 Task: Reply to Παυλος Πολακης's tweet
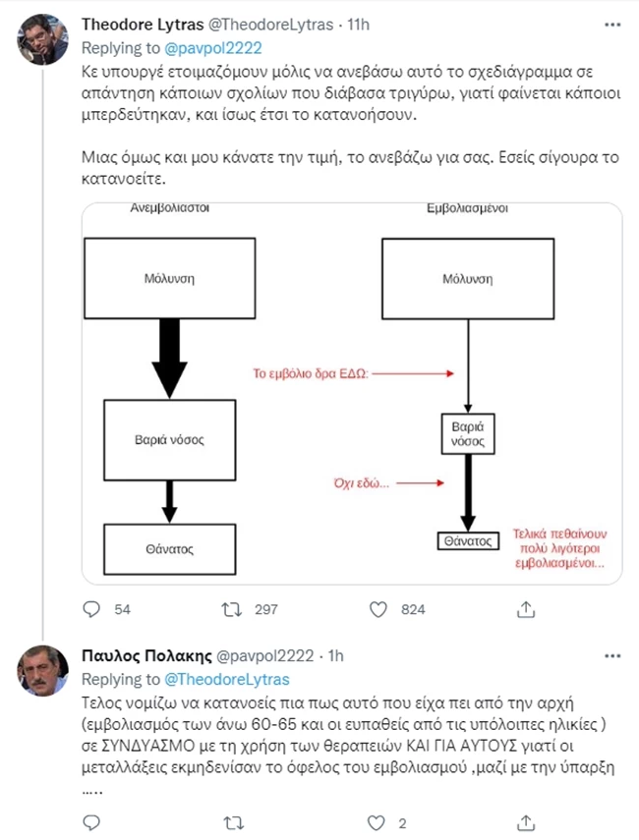click(x=90, y=819)
